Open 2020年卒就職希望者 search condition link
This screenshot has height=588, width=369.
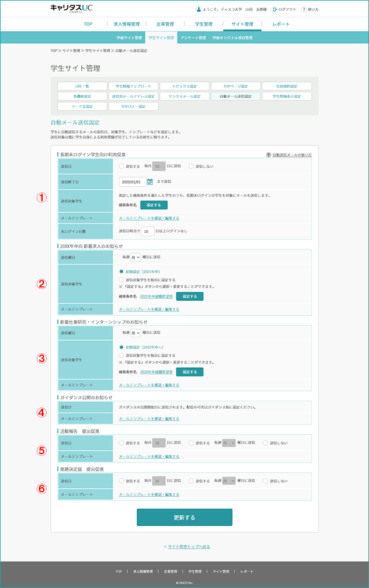pyautogui.click(x=156, y=372)
